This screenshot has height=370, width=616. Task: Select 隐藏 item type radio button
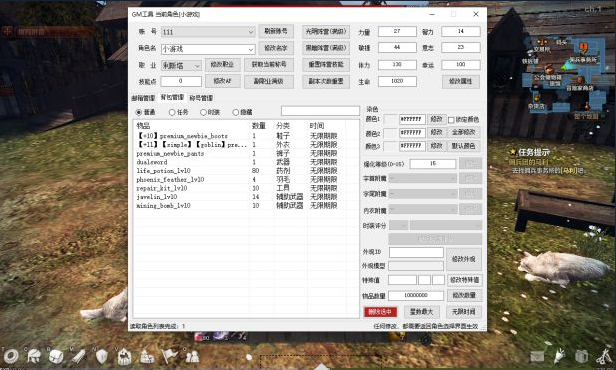(x=235, y=112)
